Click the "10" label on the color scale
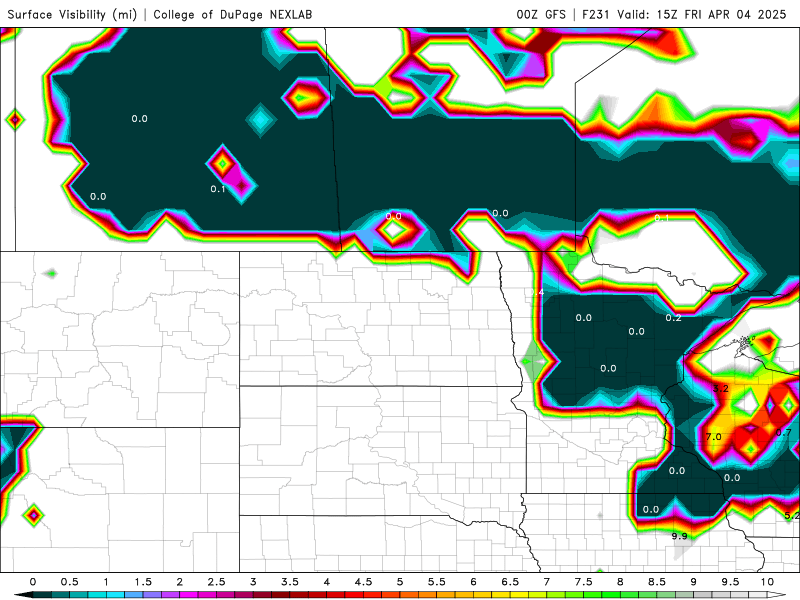This screenshot has width=800, height=600. [767, 582]
